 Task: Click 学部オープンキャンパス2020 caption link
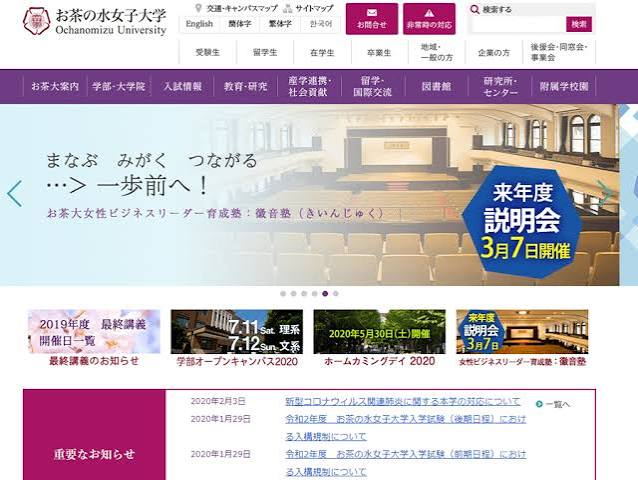[237, 361]
